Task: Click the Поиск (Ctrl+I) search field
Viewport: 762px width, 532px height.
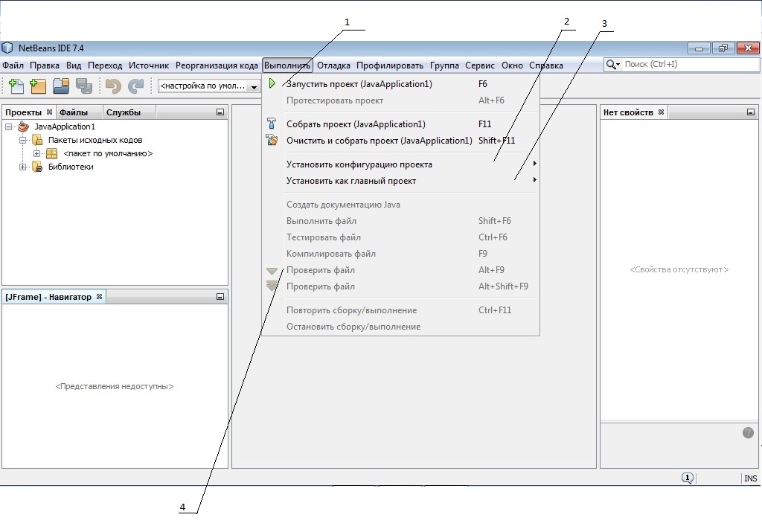Action: (x=690, y=64)
